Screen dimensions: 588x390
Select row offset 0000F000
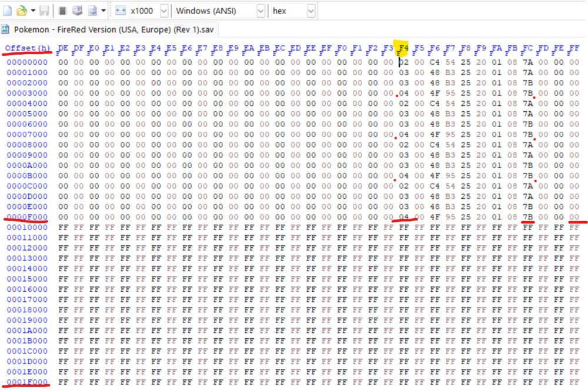[x=28, y=216]
